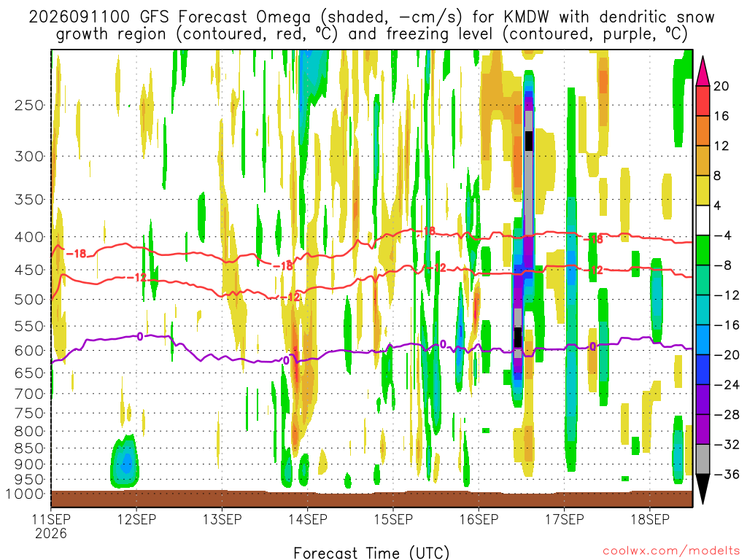
Task: Click the magenta top arrow of colorbar
Action: [703, 71]
